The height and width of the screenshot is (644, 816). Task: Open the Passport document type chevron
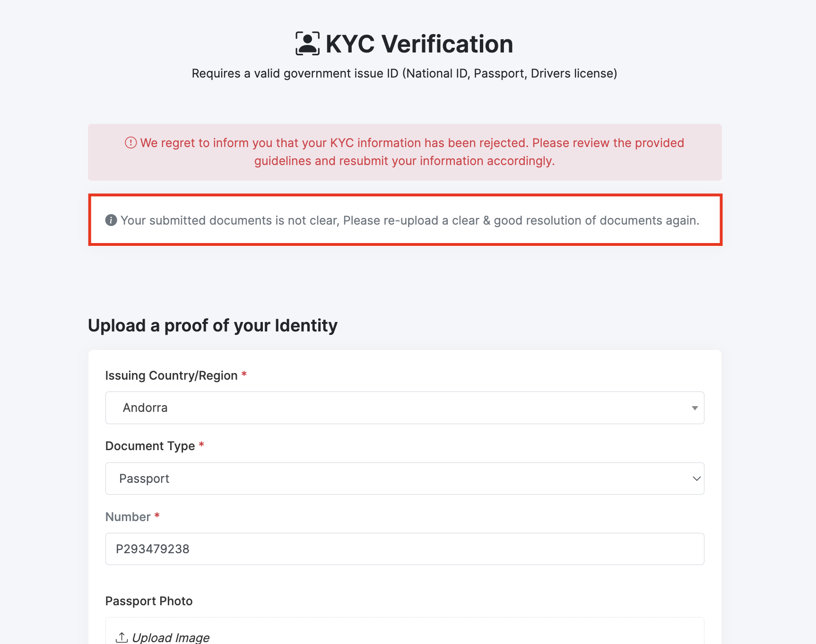coord(696,479)
